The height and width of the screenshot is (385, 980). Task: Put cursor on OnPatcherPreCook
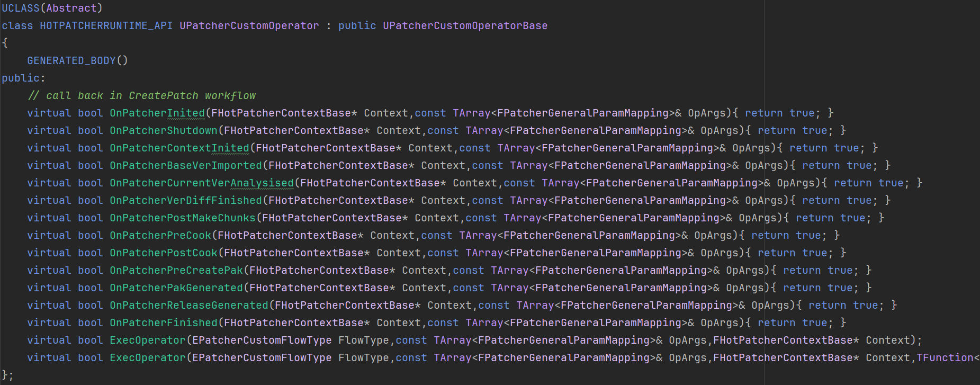pos(160,235)
